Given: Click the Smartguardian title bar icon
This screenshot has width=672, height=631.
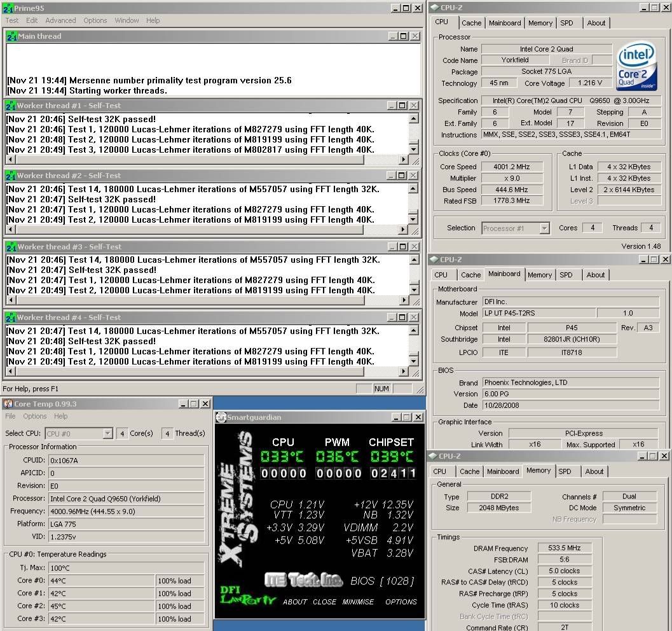Looking at the screenshot, I should coord(221,417).
